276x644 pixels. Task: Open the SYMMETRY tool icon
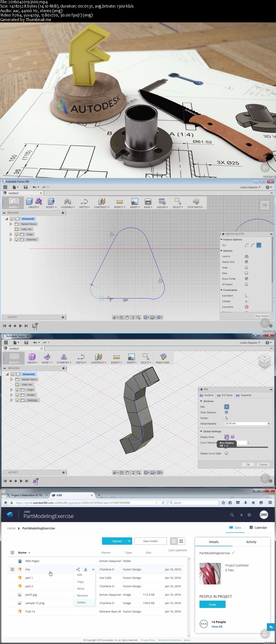64,357
